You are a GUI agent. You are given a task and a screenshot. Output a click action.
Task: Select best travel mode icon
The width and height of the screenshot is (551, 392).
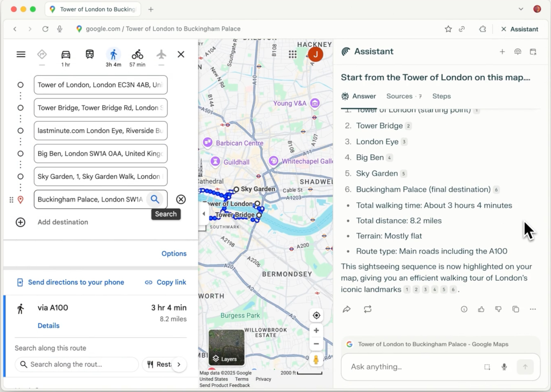[x=42, y=54]
